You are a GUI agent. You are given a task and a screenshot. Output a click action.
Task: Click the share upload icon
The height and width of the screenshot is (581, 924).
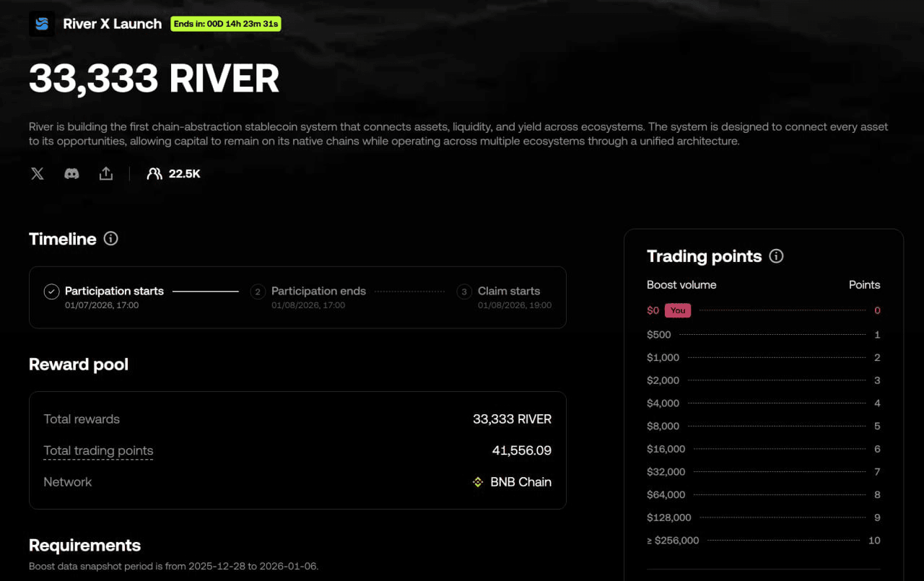pyautogui.click(x=106, y=174)
